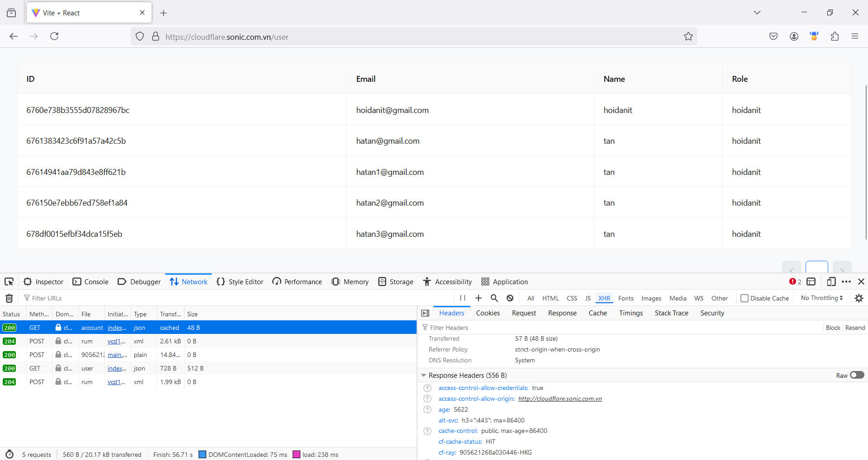Open Network settings gear icon
868x460 pixels.
pyautogui.click(x=859, y=298)
